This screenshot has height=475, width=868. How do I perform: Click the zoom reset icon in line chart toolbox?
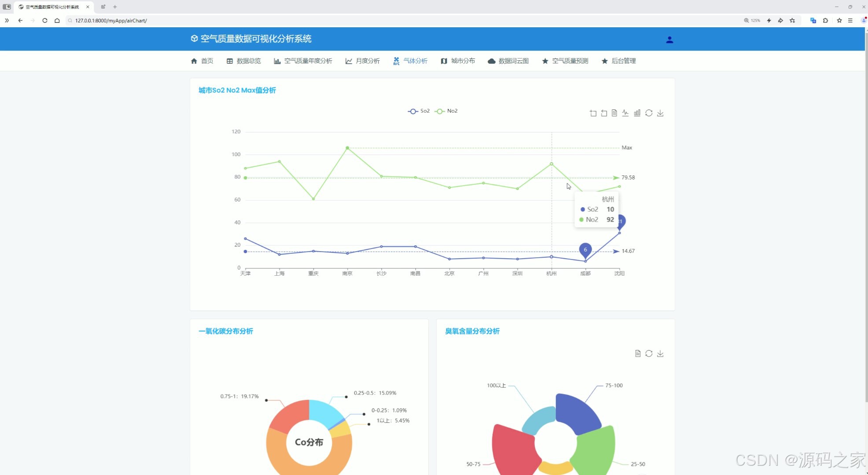click(x=604, y=113)
